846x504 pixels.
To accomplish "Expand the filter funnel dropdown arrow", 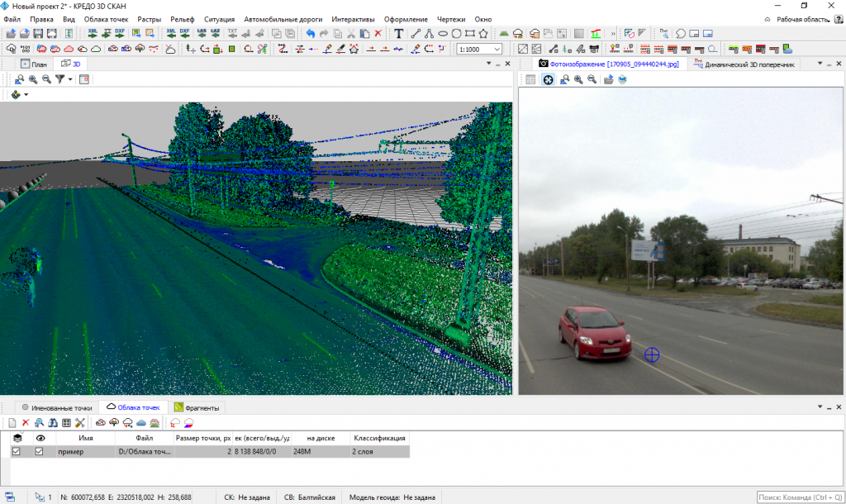I will tap(70, 79).
